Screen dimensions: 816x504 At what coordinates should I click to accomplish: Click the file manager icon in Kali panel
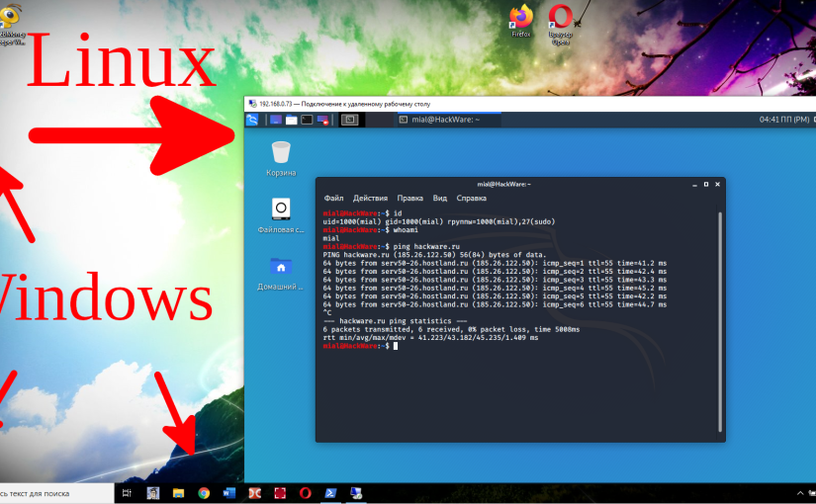click(291, 120)
